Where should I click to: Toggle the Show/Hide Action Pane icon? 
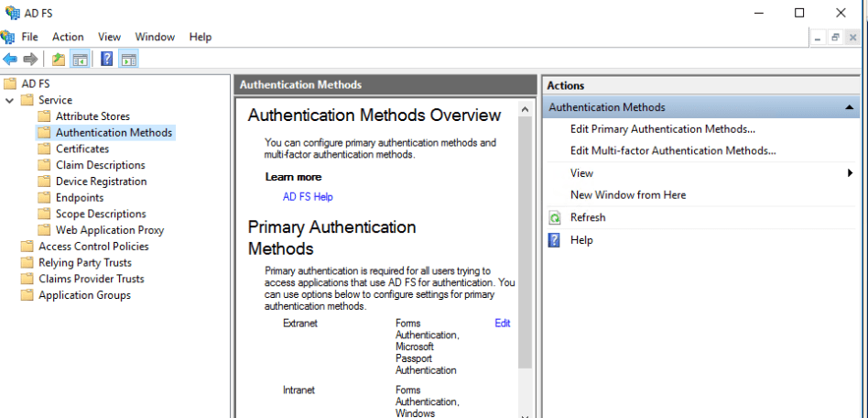pos(129,60)
